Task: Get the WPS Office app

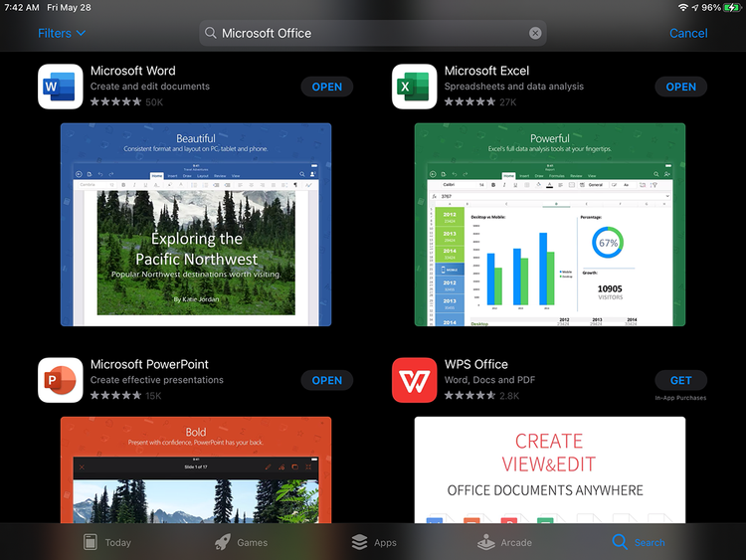Action: (680, 380)
